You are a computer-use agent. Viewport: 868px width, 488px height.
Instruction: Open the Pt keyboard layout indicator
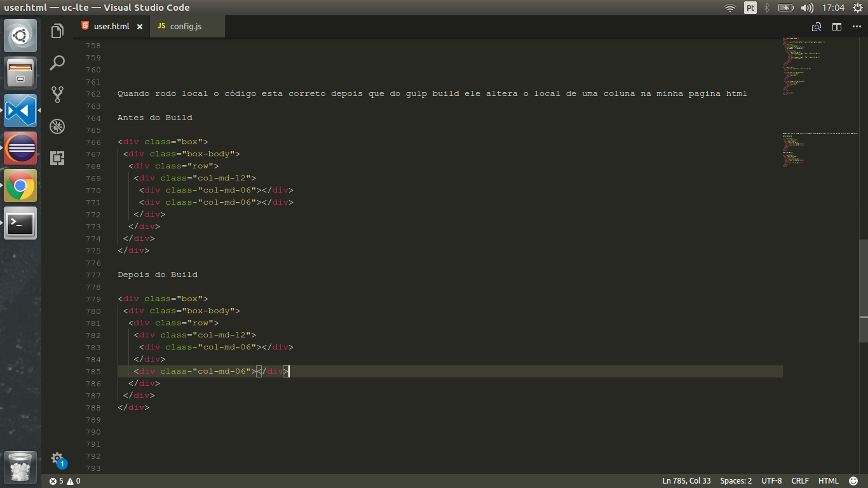(x=750, y=8)
